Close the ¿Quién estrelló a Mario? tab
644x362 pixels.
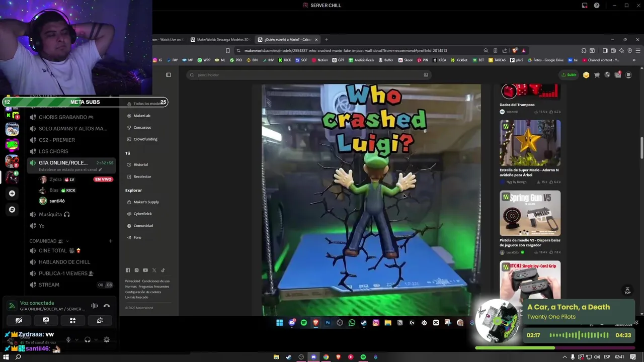tap(317, 39)
